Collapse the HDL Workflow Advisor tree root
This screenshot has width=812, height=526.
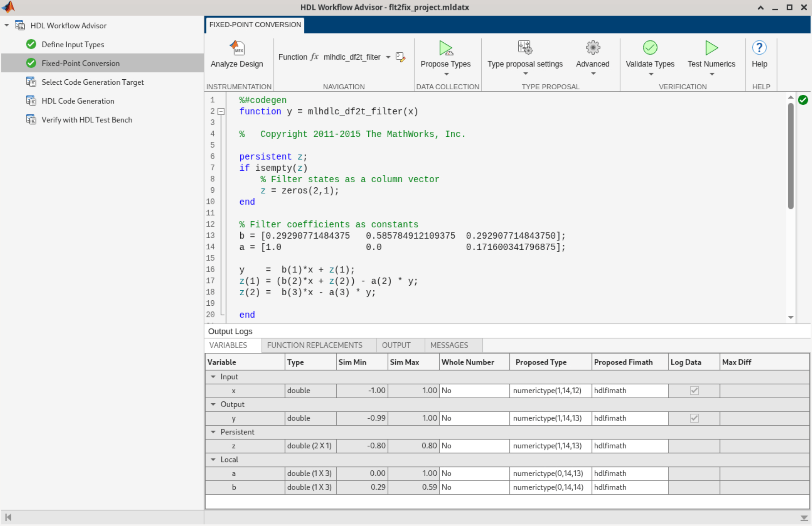pyautogui.click(x=7, y=25)
